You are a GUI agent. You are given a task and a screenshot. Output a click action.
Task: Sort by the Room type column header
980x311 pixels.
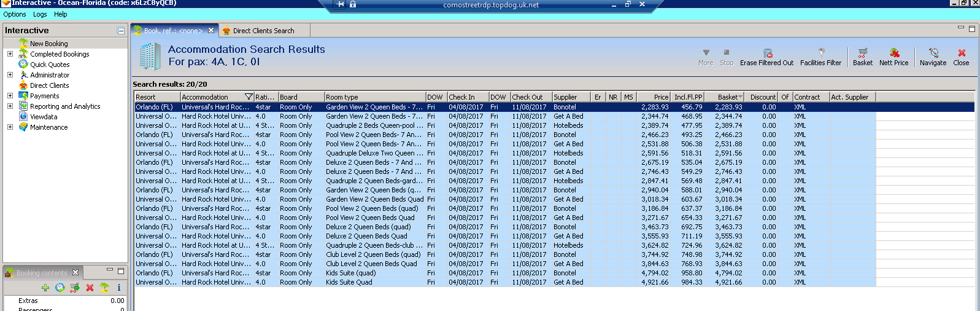point(375,97)
